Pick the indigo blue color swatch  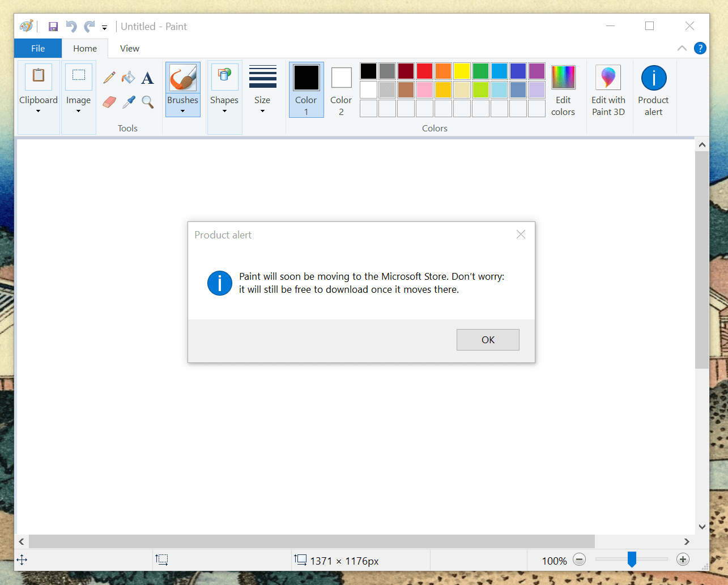pyautogui.click(x=518, y=71)
